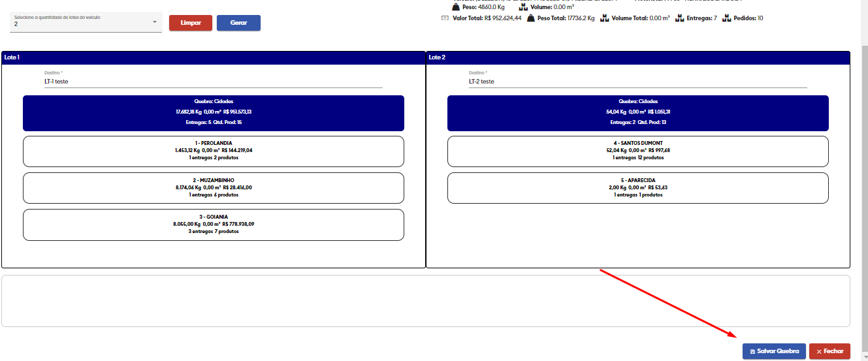Click Lote 2 Quebra: Cidades summary panel

[x=638, y=112]
